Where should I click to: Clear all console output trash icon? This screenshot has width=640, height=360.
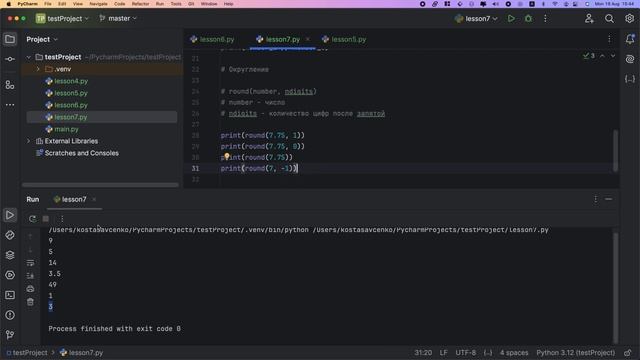pos(30,302)
